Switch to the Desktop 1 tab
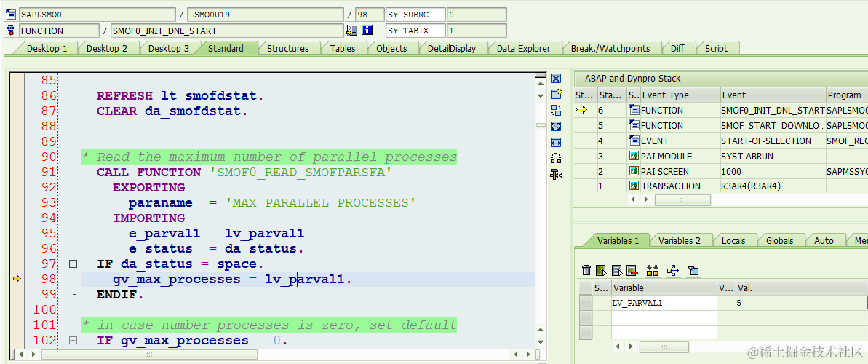The width and height of the screenshot is (868, 364). [x=47, y=48]
